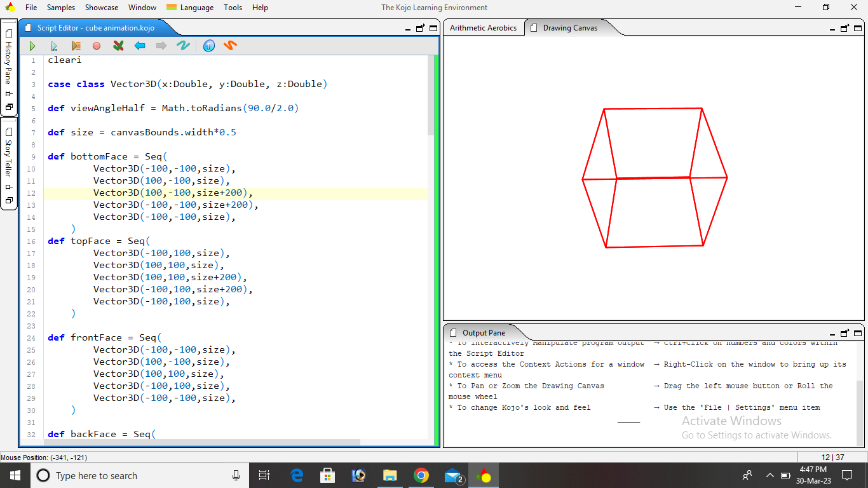The image size is (868, 488).
Task: Pin the History Pane sidebar panel
Action: (9, 93)
